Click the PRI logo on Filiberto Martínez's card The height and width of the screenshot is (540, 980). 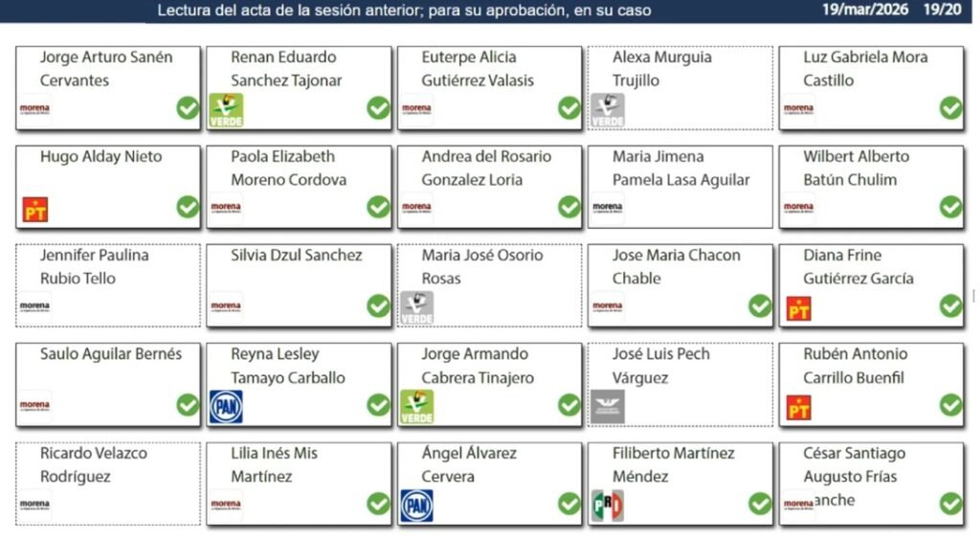[608, 506]
